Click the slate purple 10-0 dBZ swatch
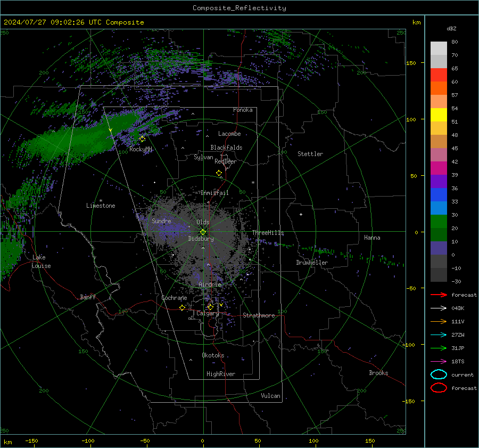The width and height of the screenshot is (479, 448). coord(439,248)
